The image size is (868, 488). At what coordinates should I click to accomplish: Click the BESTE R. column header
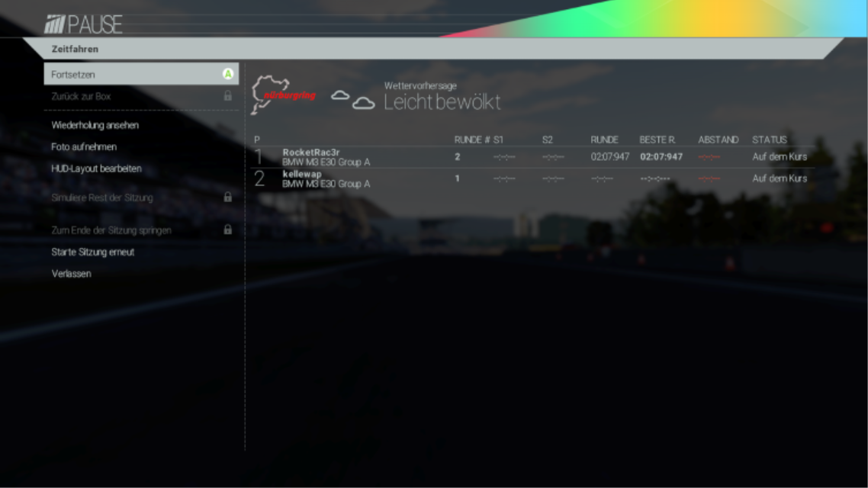click(x=657, y=140)
